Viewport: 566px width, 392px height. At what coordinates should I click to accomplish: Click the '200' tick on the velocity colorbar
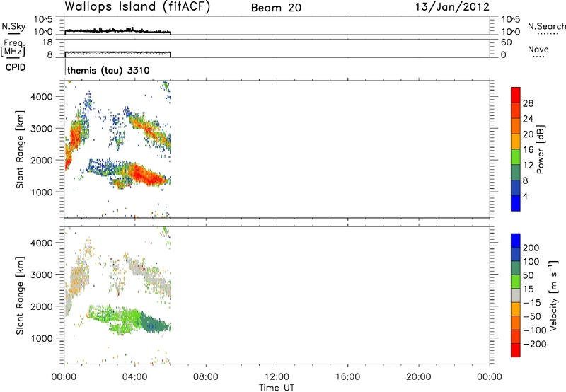(x=531, y=248)
